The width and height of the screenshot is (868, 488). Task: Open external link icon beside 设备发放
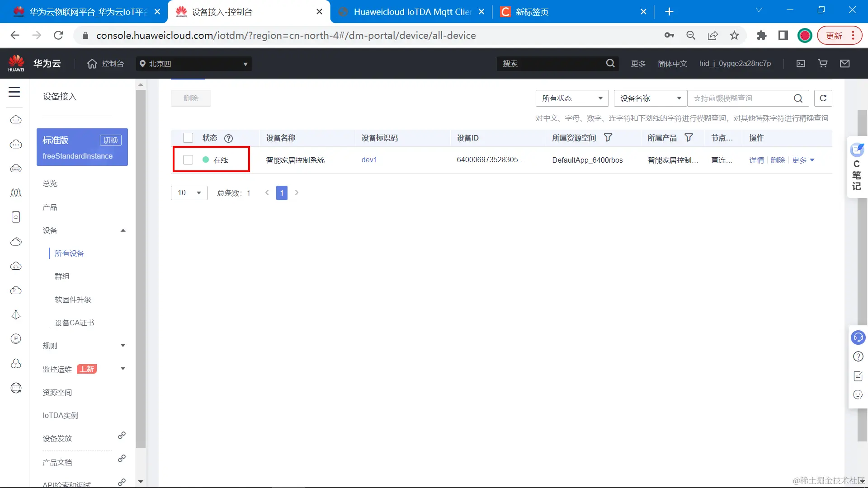click(122, 436)
